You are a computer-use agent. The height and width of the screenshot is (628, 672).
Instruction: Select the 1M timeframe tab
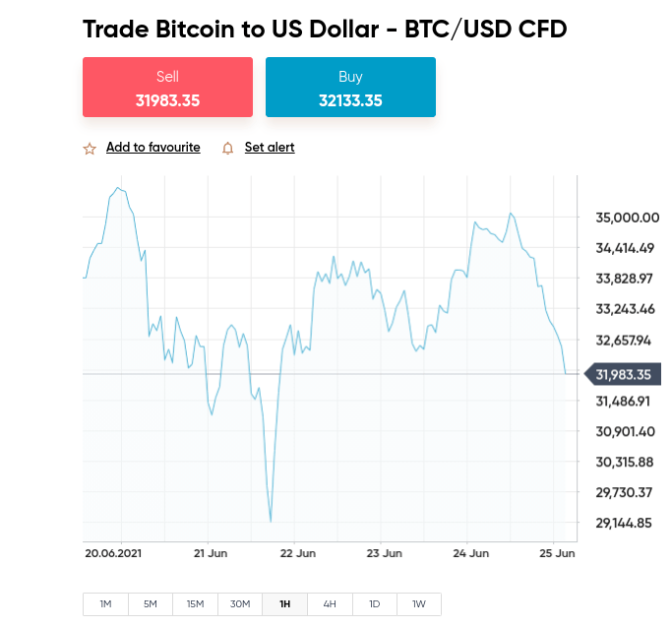(105, 604)
